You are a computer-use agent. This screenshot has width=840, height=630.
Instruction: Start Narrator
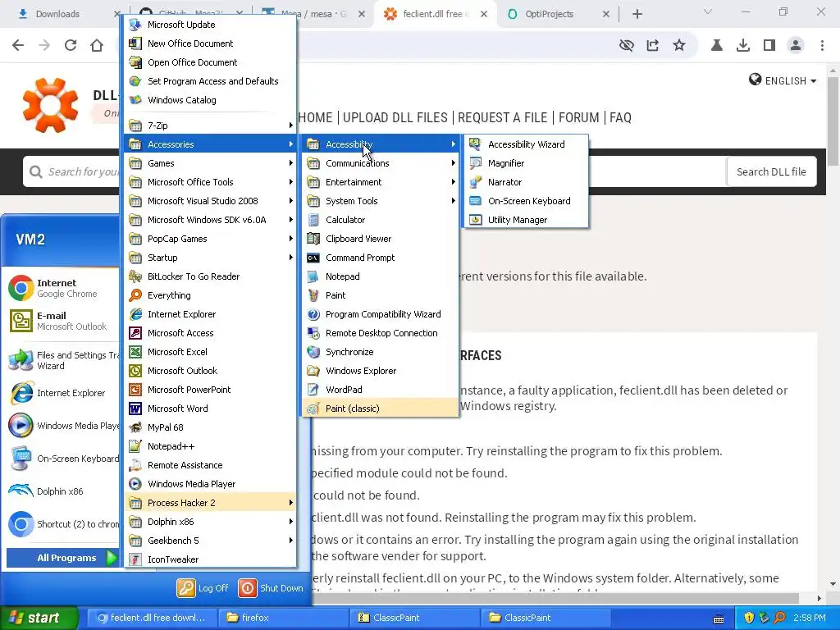pos(526,182)
